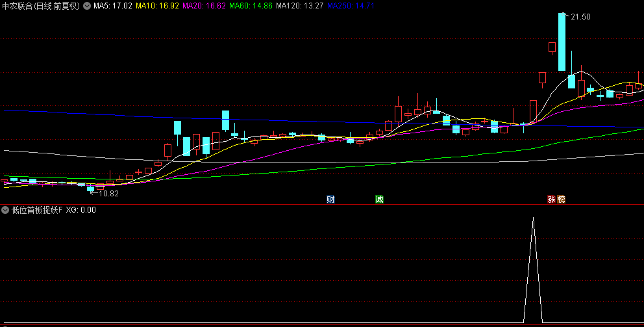Click the blue 财 financial report marker
Image resolution: width=644 pixels, height=327 pixels.
(331, 200)
